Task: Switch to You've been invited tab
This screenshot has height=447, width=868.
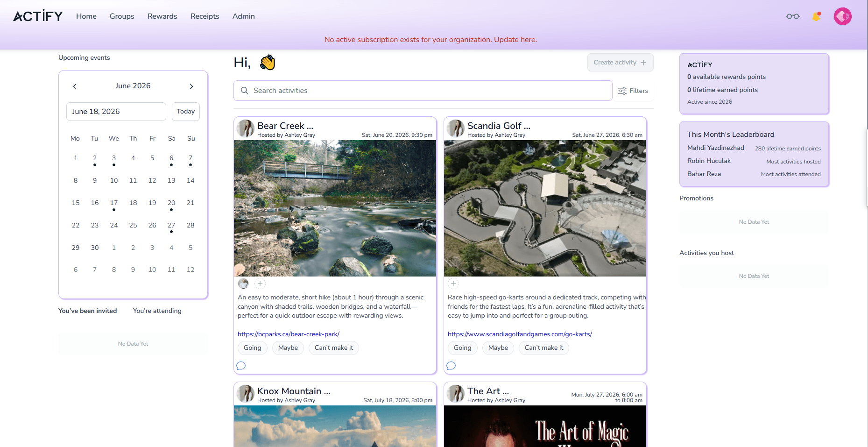Action: pyautogui.click(x=88, y=311)
